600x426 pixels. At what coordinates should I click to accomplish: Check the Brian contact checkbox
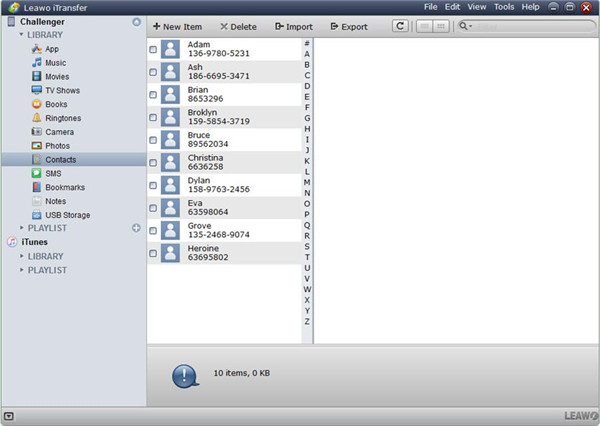pyautogui.click(x=153, y=95)
